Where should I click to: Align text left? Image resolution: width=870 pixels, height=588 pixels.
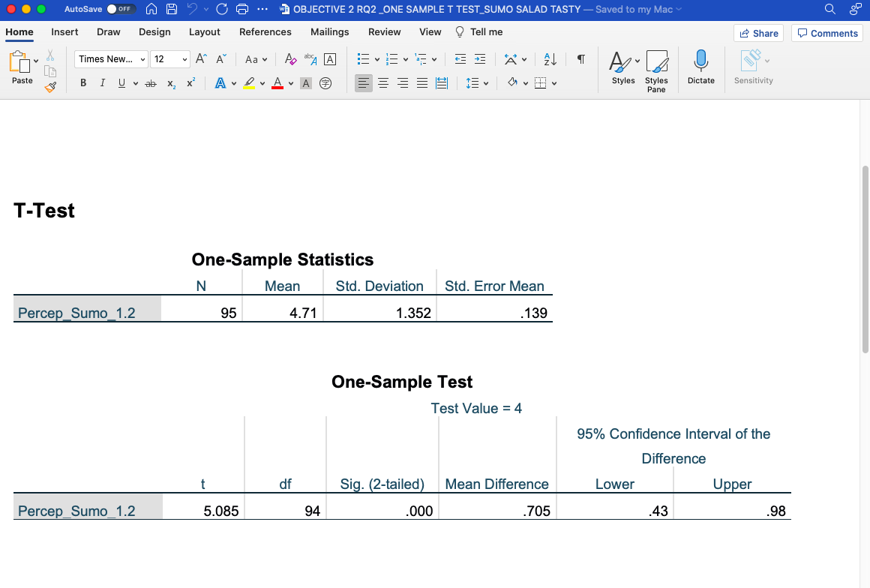(x=364, y=83)
